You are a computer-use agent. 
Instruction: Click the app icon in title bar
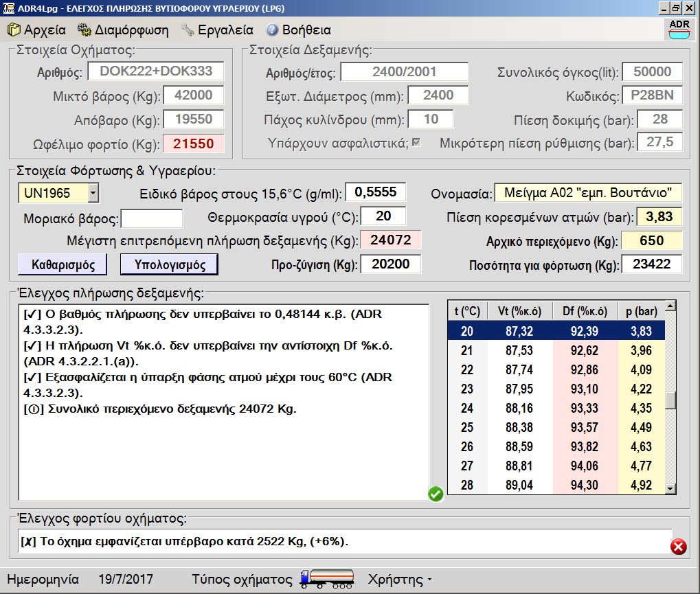(8, 8)
